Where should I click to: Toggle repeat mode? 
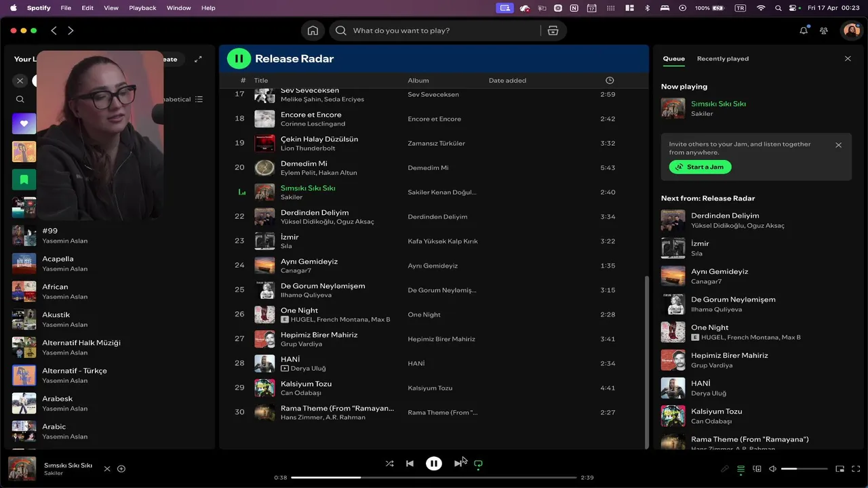[x=478, y=464]
